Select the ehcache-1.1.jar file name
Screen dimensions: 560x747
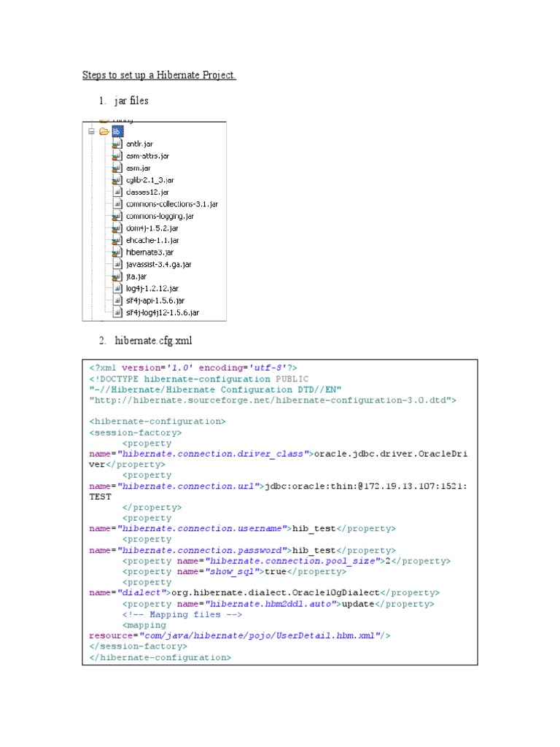pyautogui.click(x=152, y=240)
